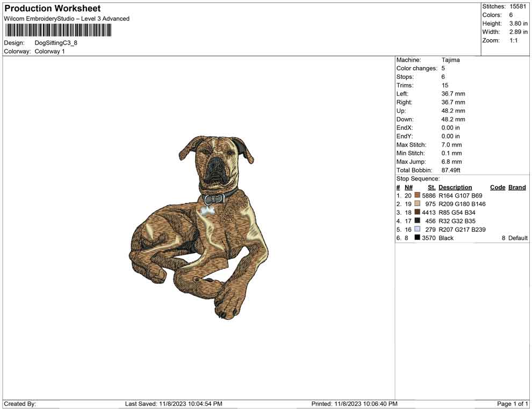Image resolution: width=532 pixels, height=409 pixels.
Task: Click stitch count 3570 in the Black row
Action: pos(429,238)
